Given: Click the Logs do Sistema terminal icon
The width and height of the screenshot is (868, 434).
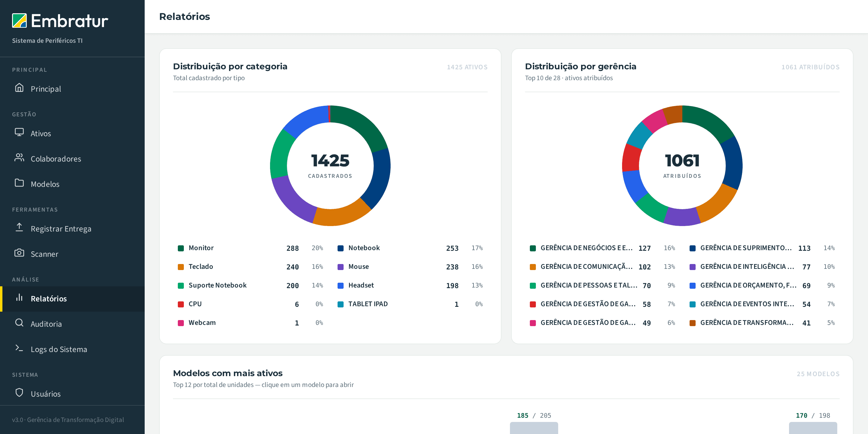Looking at the screenshot, I should tap(19, 348).
